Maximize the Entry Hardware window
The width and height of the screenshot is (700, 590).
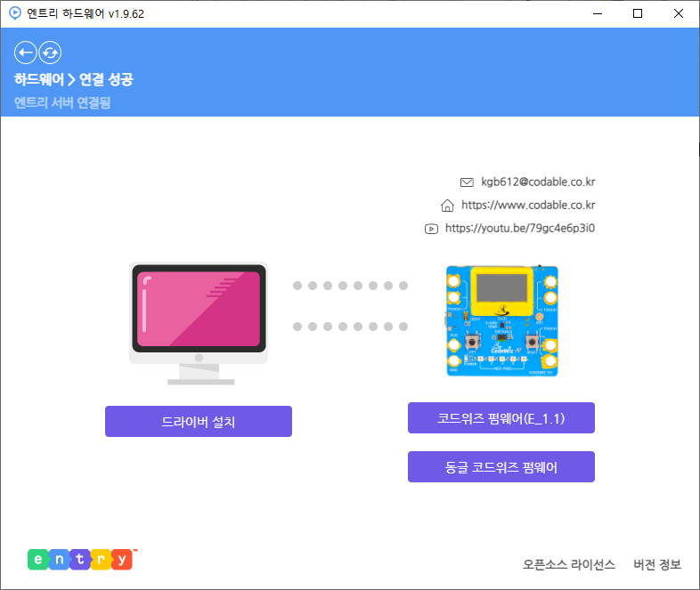tap(638, 14)
